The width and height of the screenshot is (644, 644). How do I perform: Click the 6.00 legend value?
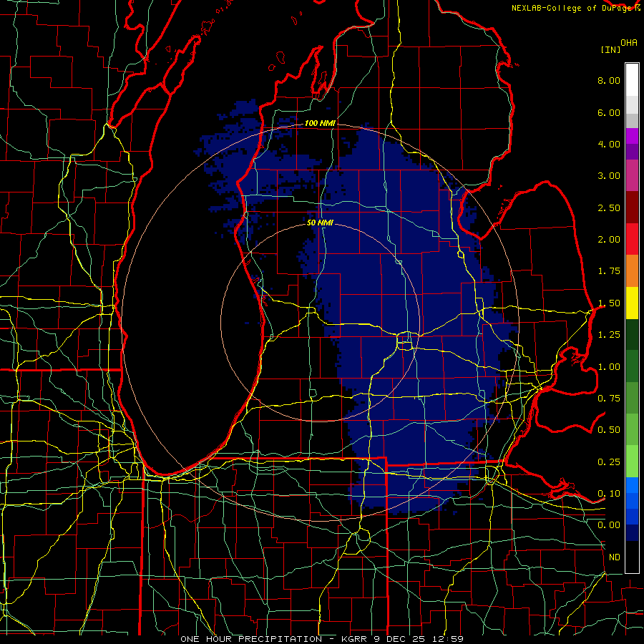tap(609, 112)
